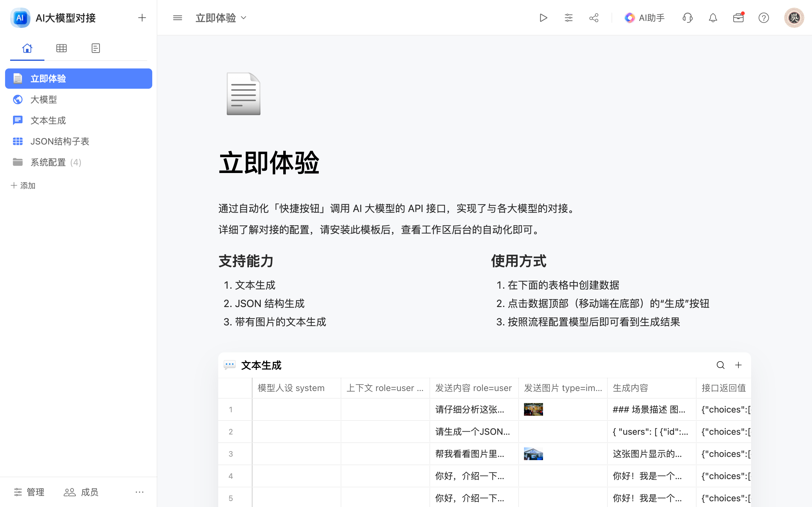Add a record with the plus icon
This screenshot has width=812, height=507.
coord(738,365)
